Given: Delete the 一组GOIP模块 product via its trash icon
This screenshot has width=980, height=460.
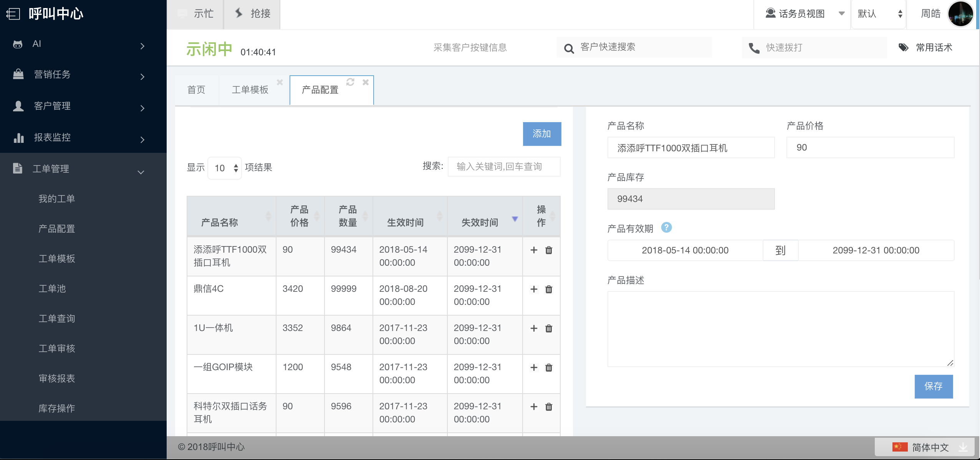Looking at the screenshot, I should coord(549,368).
